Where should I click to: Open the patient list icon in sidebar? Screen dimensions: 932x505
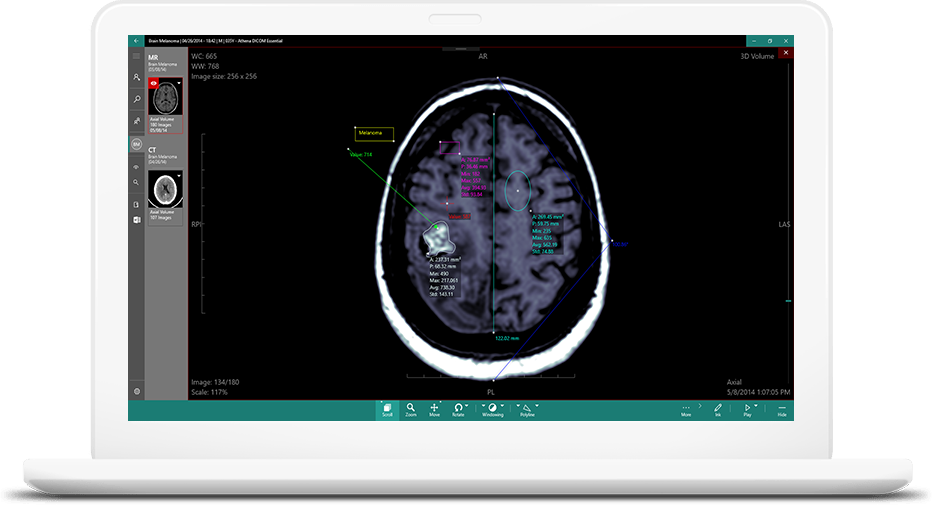coord(137,77)
